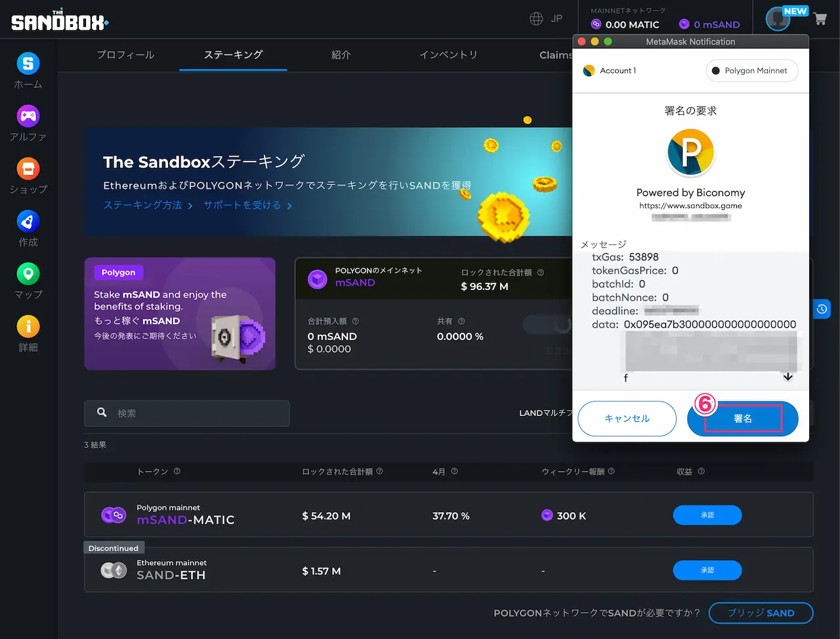The width and height of the screenshot is (840, 639).
Task: Open the ホーム sidebar icon
Action: point(28,64)
